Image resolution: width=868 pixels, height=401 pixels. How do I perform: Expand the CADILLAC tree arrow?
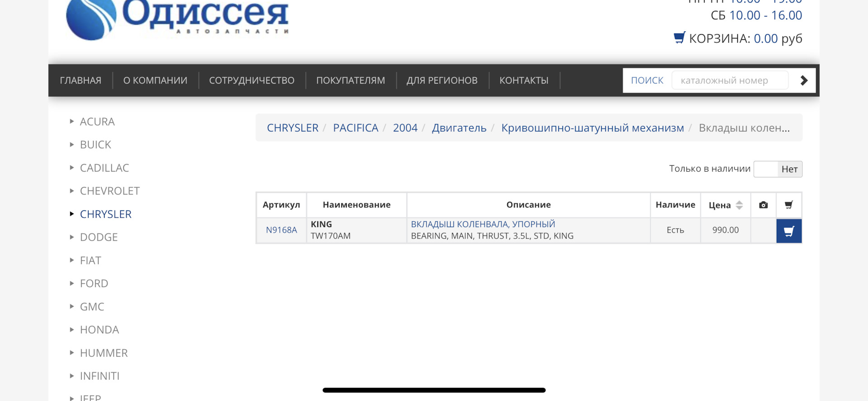(71, 168)
